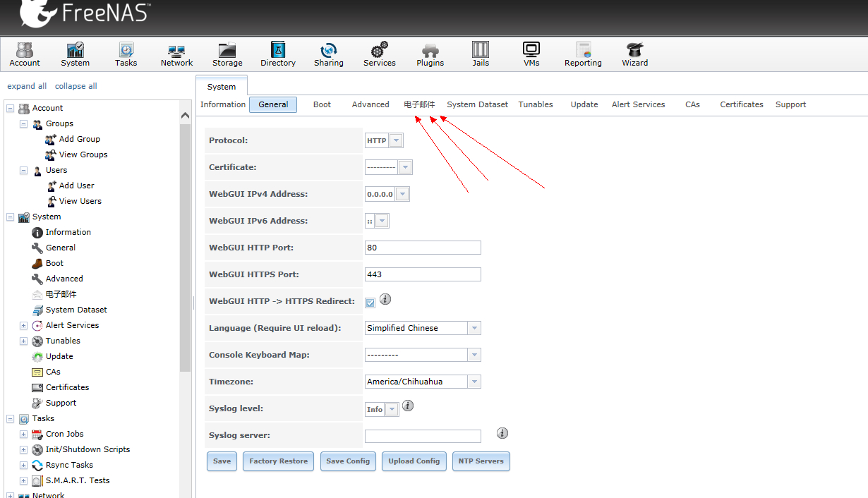This screenshot has width=868, height=498.
Task: Open Console Keyboard Map dropdown
Action: (474, 355)
